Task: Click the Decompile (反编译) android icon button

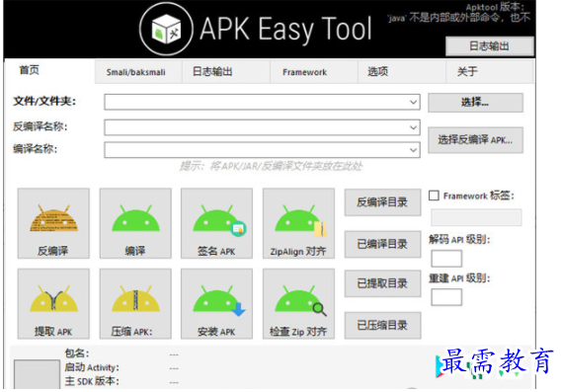Action: tap(53, 223)
